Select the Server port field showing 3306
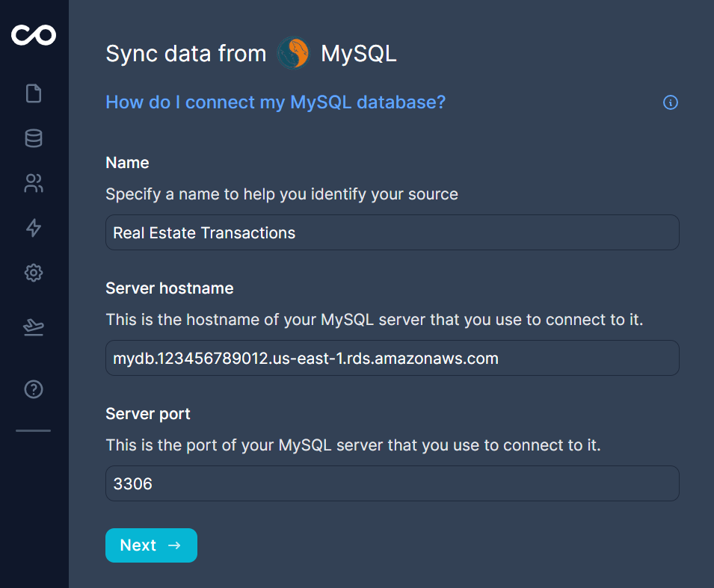714x588 pixels. pyautogui.click(x=392, y=484)
